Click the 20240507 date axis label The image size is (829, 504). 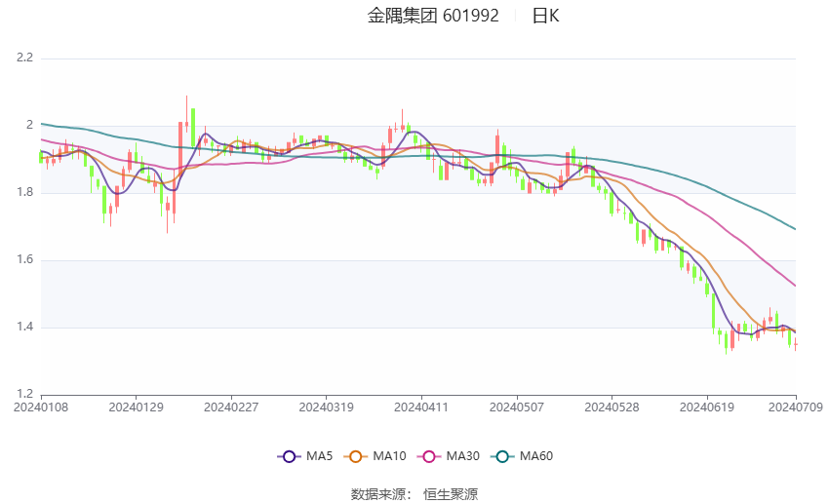517,407
